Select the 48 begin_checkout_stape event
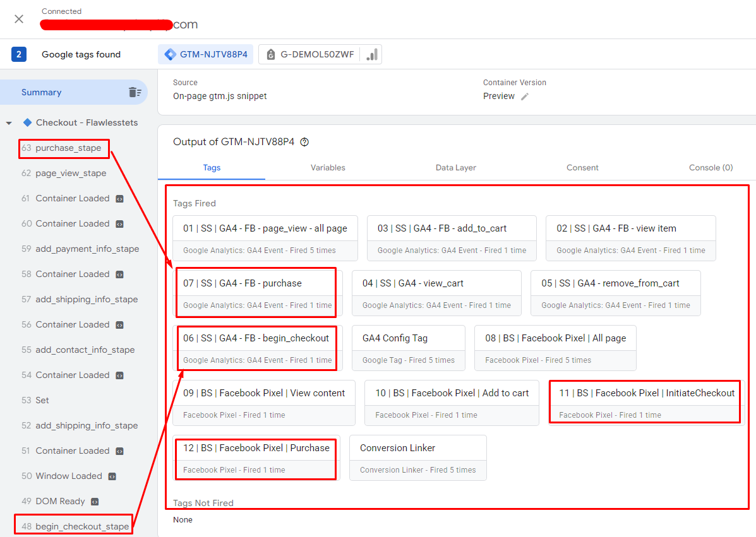The width and height of the screenshot is (756, 537). 81,526
